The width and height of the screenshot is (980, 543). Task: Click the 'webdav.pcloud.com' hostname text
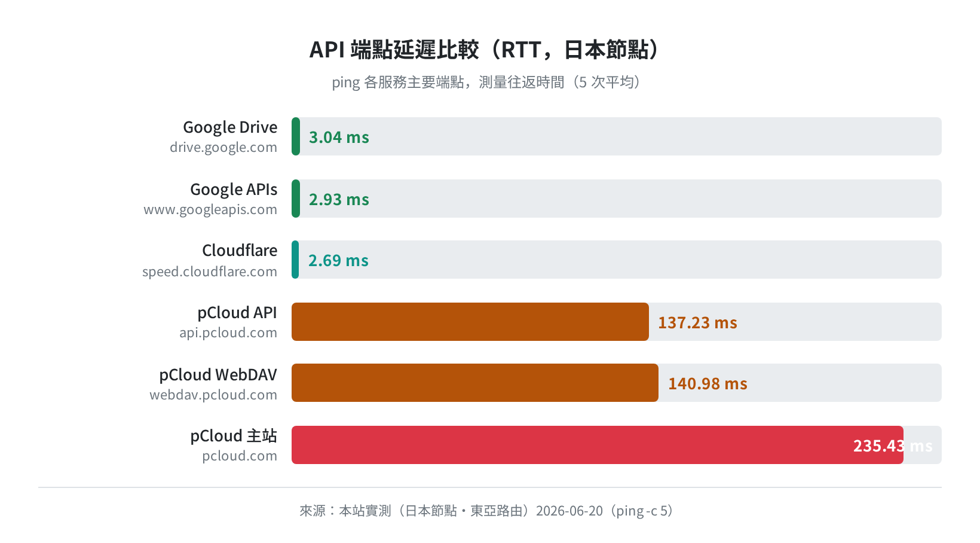[213, 395]
